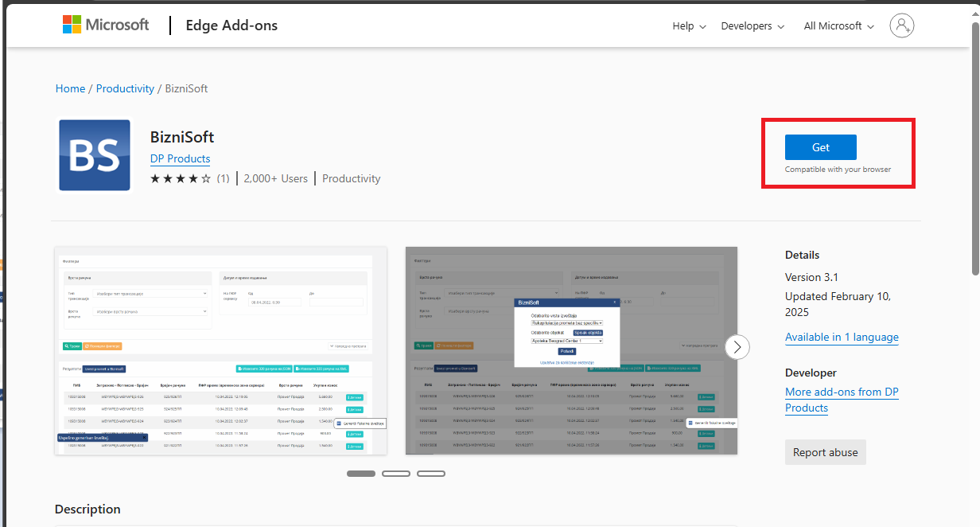Image resolution: width=980 pixels, height=527 pixels.
Task: Click the star rating row
Action: (181, 179)
